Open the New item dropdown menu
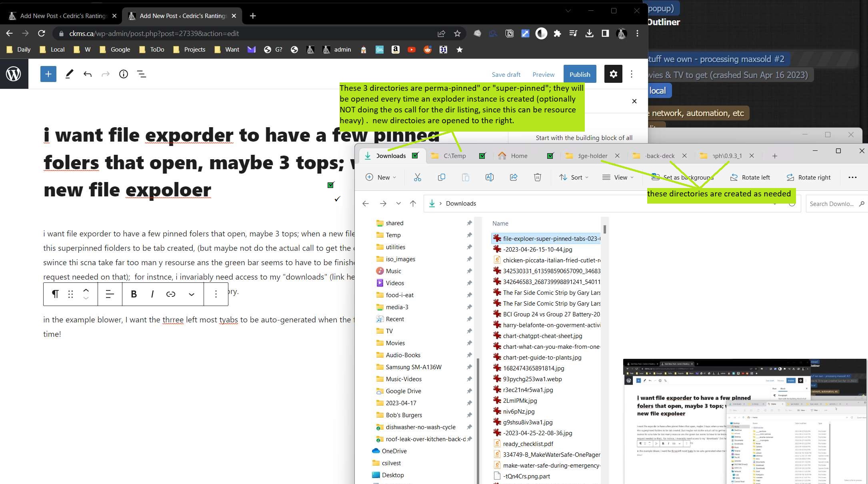The width and height of the screenshot is (868, 484). click(381, 177)
